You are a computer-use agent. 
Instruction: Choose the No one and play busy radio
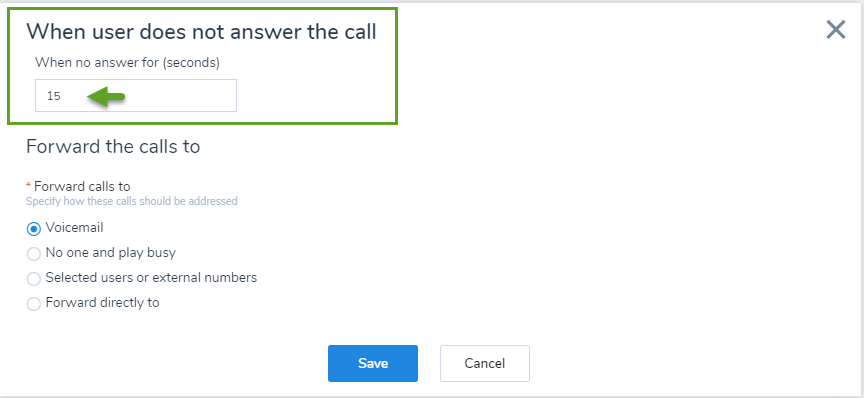coord(34,254)
